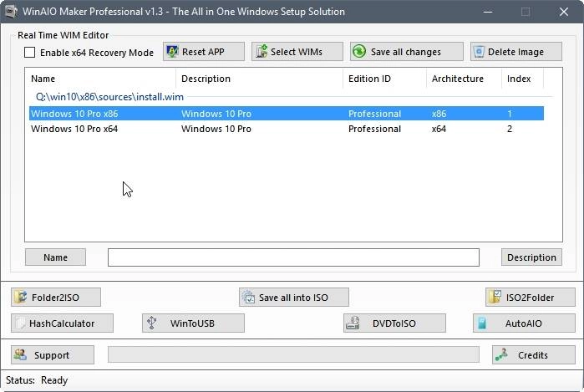Sort list by Index column header
This screenshot has width=584, height=392.
(522, 79)
